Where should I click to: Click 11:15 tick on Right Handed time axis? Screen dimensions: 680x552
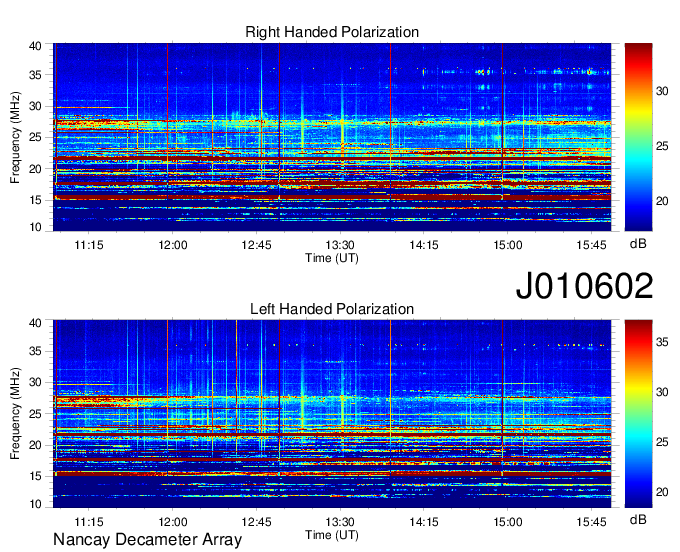coord(89,245)
